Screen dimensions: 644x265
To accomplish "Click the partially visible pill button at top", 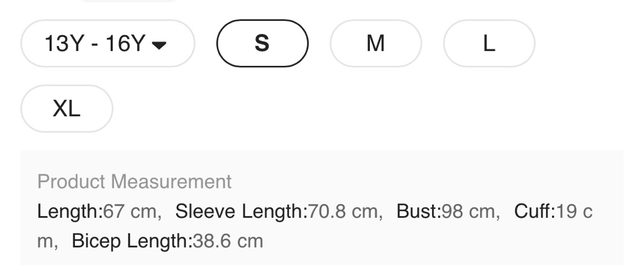I will [129, 2].
